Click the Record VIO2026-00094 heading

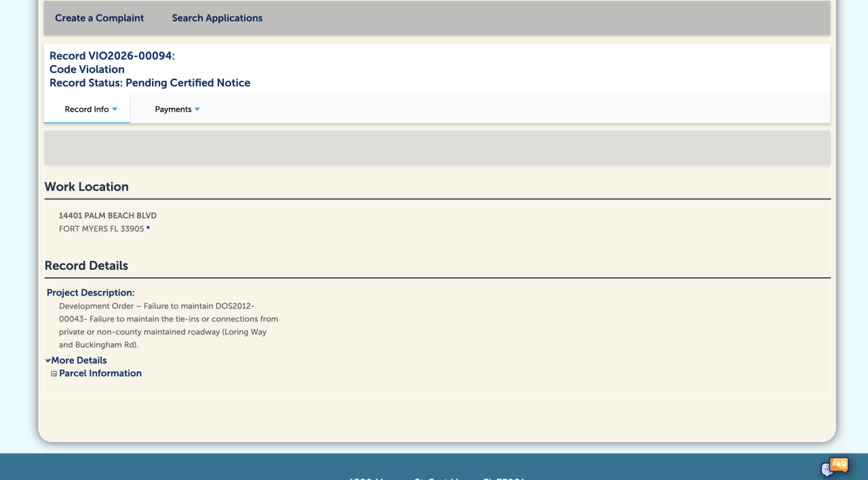112,56
